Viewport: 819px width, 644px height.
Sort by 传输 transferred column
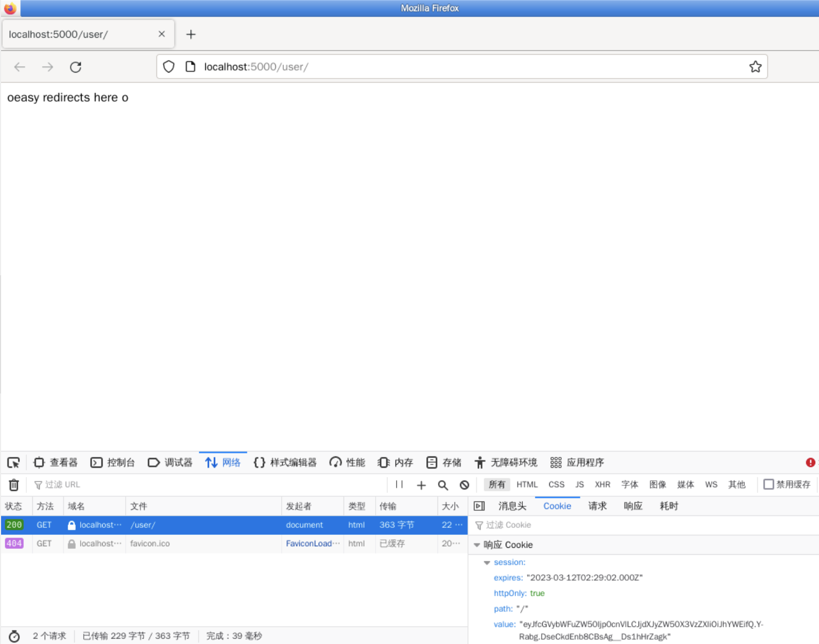(x=406, y=506)
